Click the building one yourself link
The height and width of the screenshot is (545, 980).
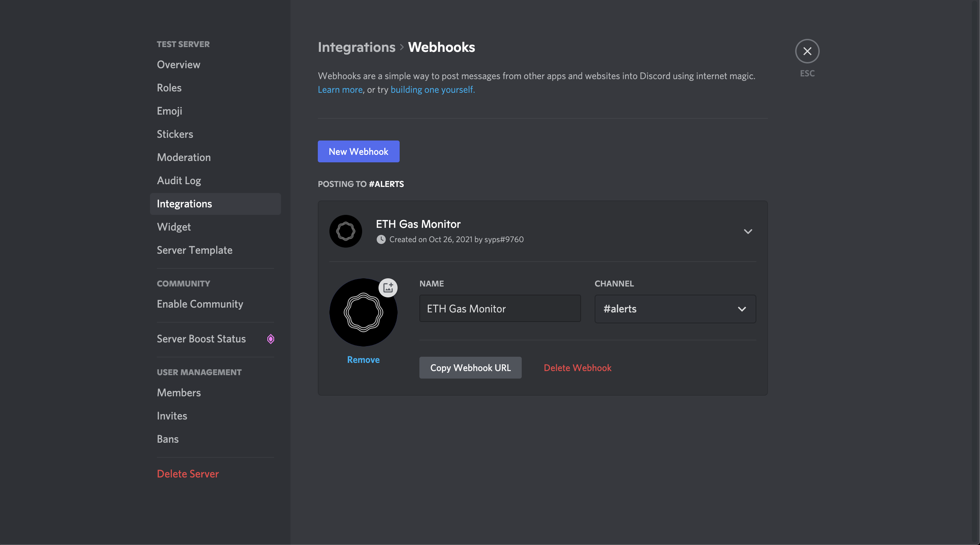tap(433, 89)
